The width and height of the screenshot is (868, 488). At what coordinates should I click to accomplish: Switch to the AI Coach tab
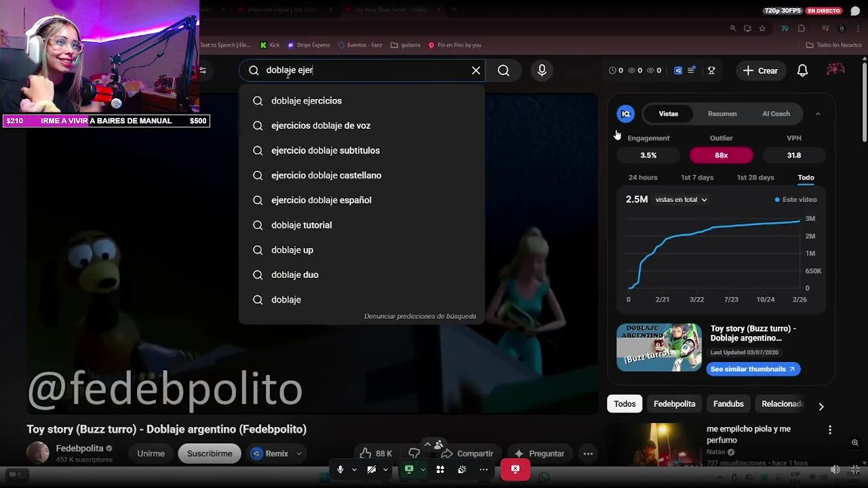click(x=776, y=114)
